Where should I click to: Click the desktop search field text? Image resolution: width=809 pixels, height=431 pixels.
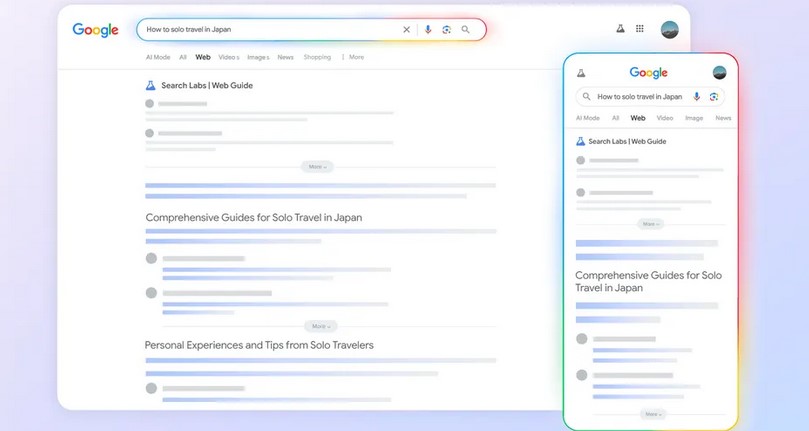(x=189, y=29)
